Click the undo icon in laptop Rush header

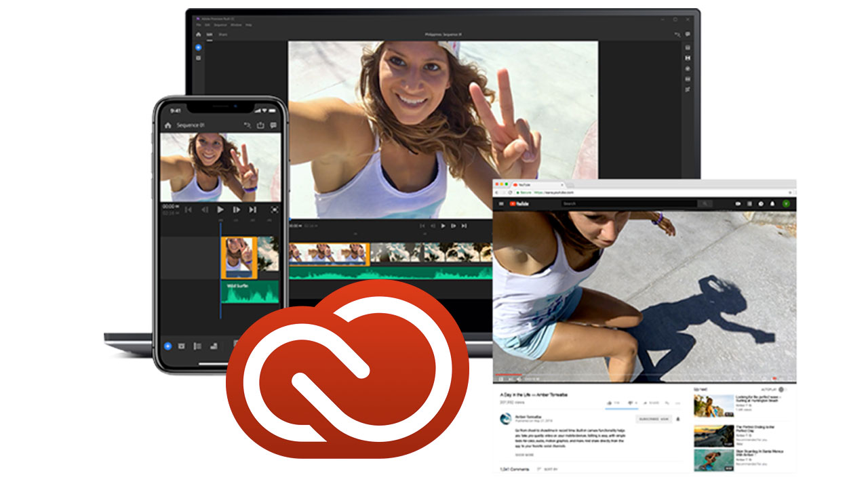677,34
